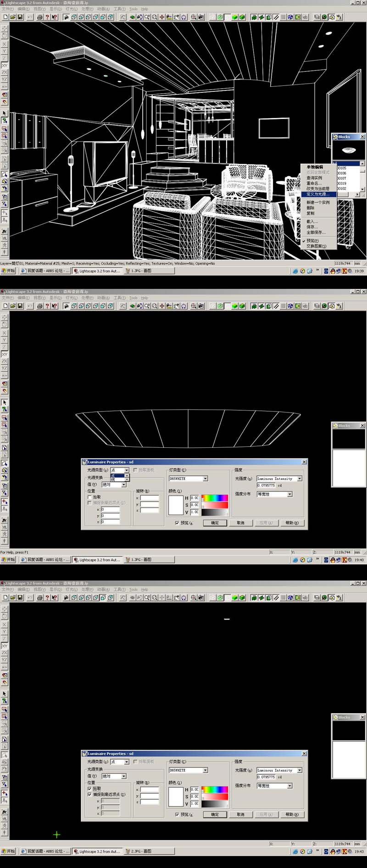
Task: Click the lamp preview thumbnail in Blocks panel
Action: (349, 150)
